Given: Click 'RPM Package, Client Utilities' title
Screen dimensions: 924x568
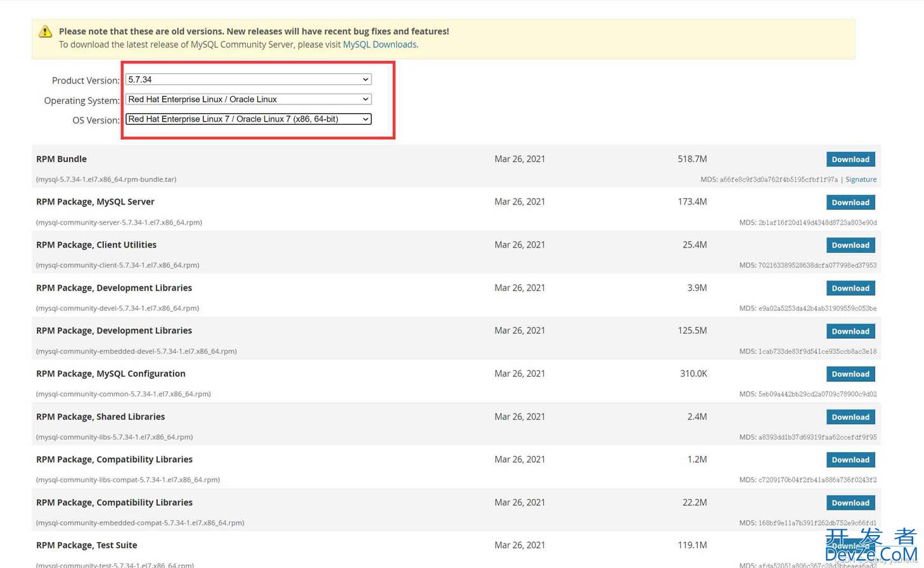Looking at the screenshot, I should pos(96,244).
